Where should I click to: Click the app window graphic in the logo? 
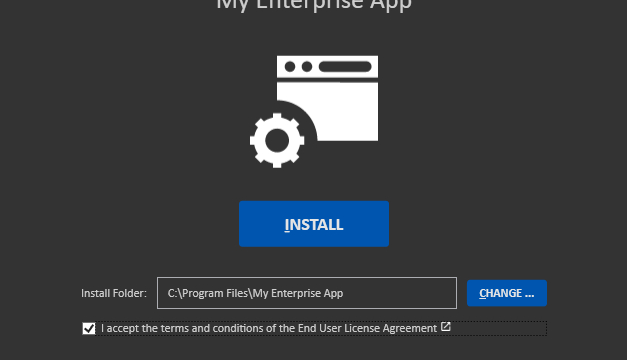[x=327, y=98]
